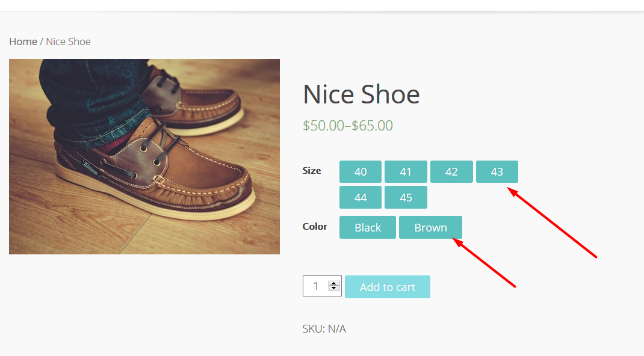Viewport: 644px width, 356px height.
Task: Select size 40 swatch
Action: 361,171
